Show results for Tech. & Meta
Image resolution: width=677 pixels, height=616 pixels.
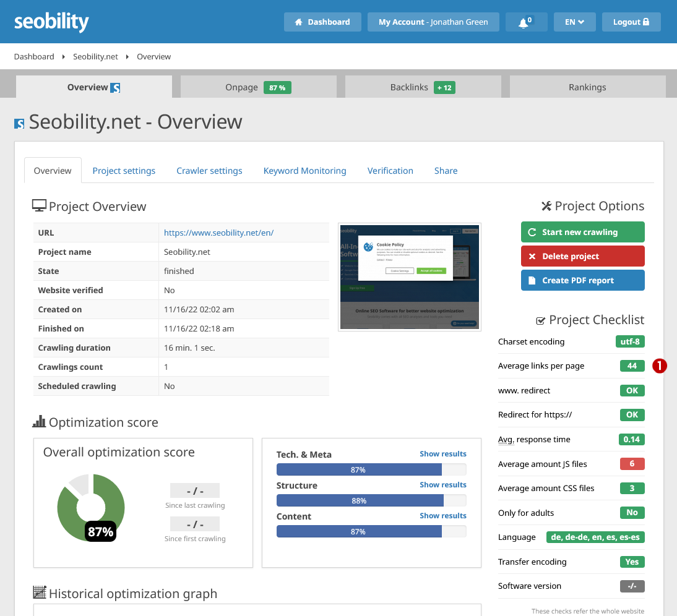[443, 454]
